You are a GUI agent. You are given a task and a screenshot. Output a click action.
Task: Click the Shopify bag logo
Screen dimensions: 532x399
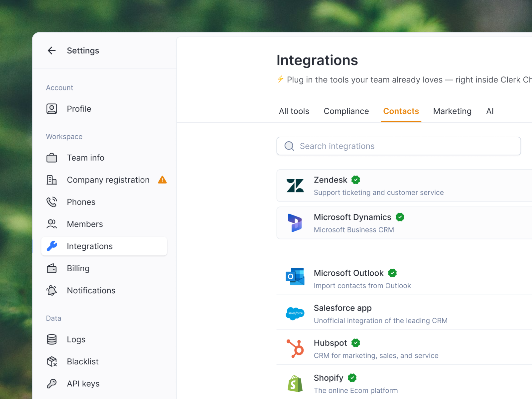(295, 384)
